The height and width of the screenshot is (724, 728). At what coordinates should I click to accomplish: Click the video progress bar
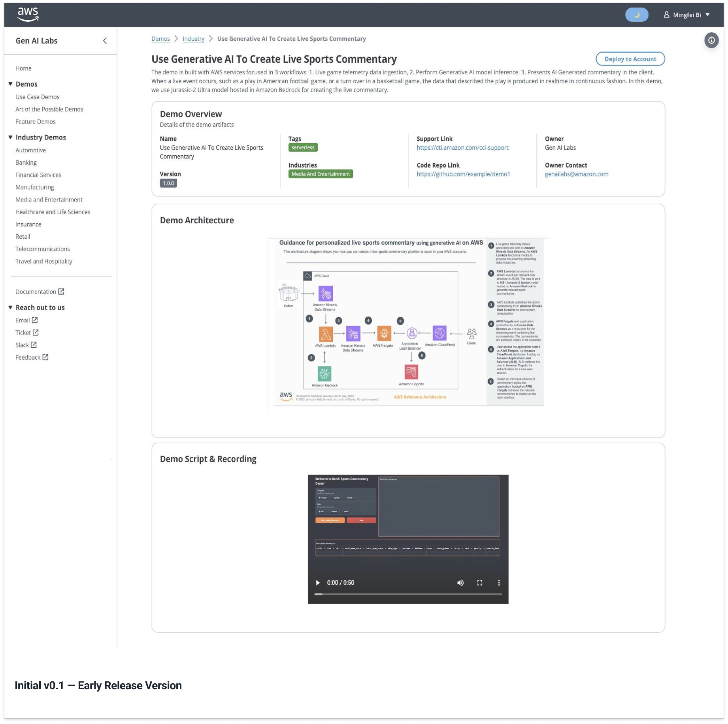click(408, 594)
